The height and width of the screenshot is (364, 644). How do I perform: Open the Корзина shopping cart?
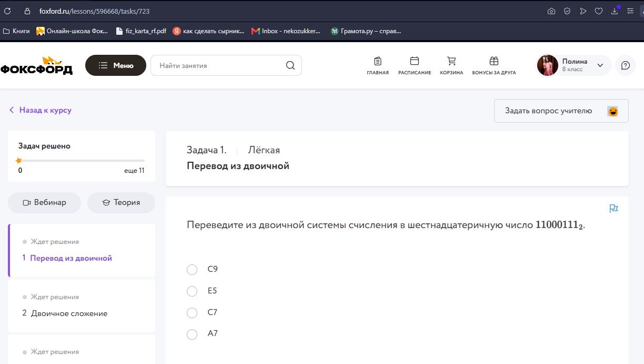coord(451,66)
